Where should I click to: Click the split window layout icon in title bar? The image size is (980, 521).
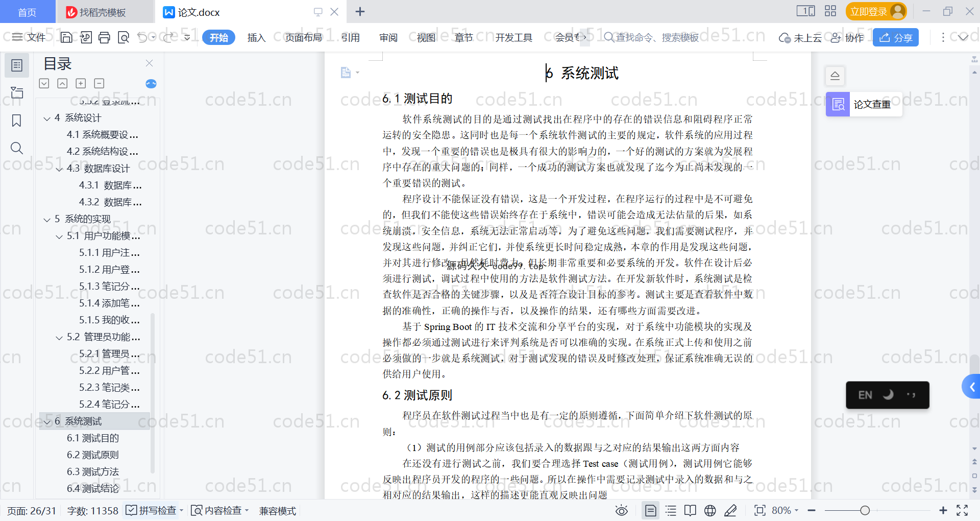click(x=805, y=11)
